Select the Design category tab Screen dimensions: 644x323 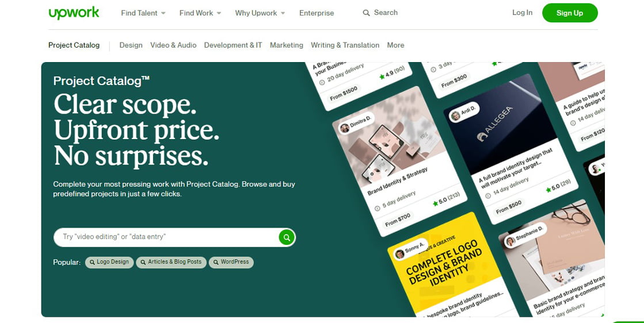131,45
